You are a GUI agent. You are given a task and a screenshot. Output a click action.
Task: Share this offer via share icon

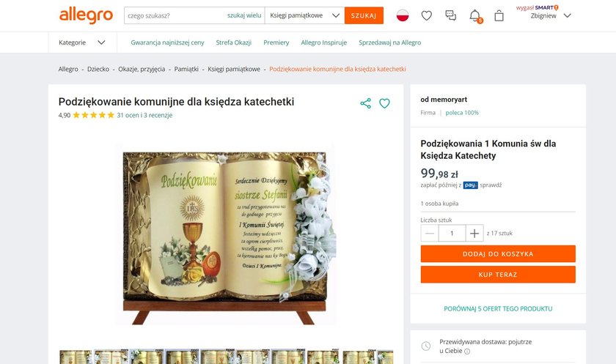pos(365,103)
